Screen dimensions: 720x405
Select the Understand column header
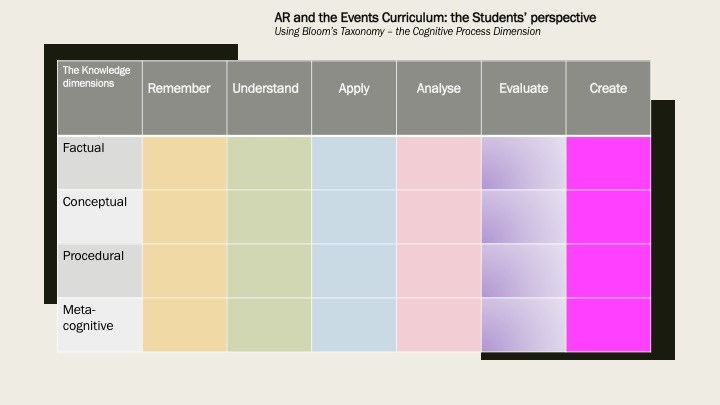pyautogui.click(x=265, y=88)
